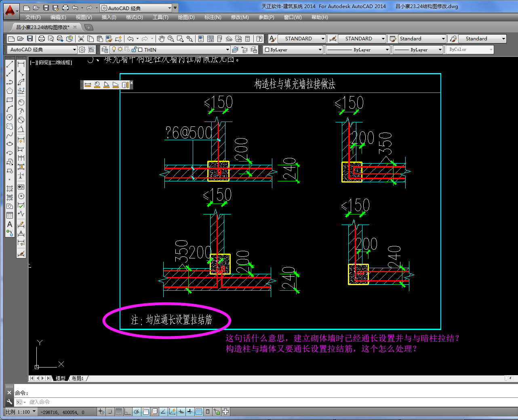Image resolution: width=518 pixels, height=420 pixels.
Task: Click the Zoom Window icon
Action: (x=180, y=39)
